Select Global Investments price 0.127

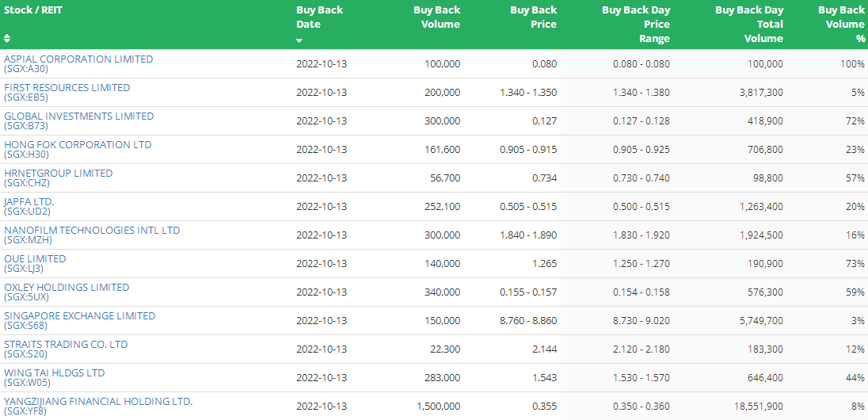[x=544, y=120]
